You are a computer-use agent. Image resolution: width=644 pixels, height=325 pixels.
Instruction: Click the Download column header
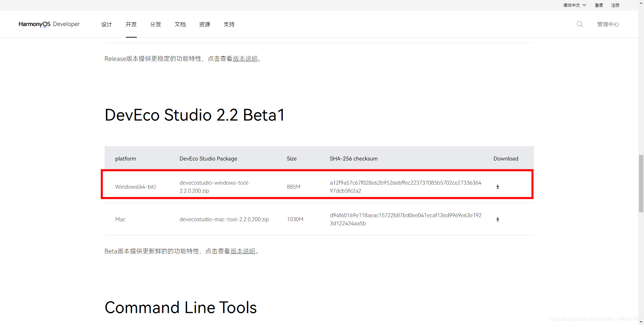coord(506,159)
